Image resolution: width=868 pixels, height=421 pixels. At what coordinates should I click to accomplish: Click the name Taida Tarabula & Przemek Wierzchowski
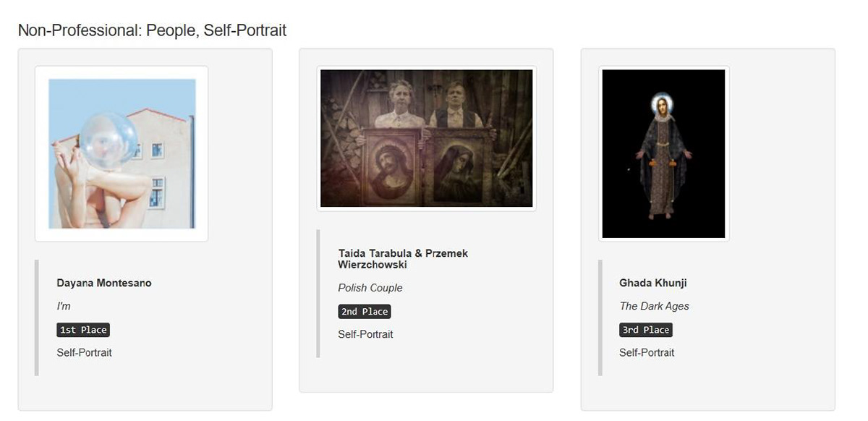[403, 259]
